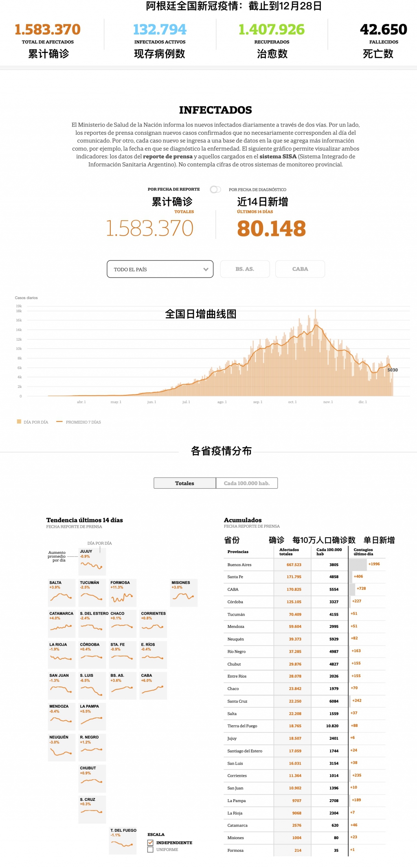Click the PROMEDIO 7 DÍAS legend line
Image resolution: width=417 pixels, height=868 pixels.
tap(59, 422)
